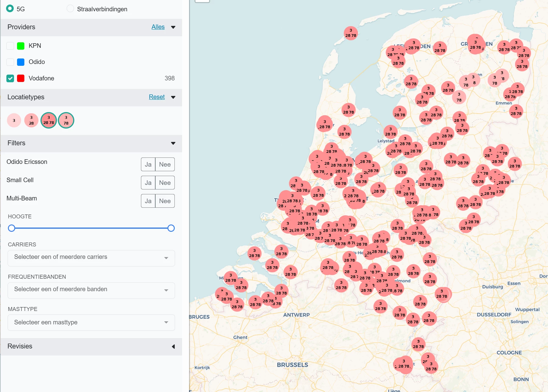Image resolution: width=548 pixels, height=392 pixels.
Task: Enable the KPN provider checkbox
Action: click(10, 46)
